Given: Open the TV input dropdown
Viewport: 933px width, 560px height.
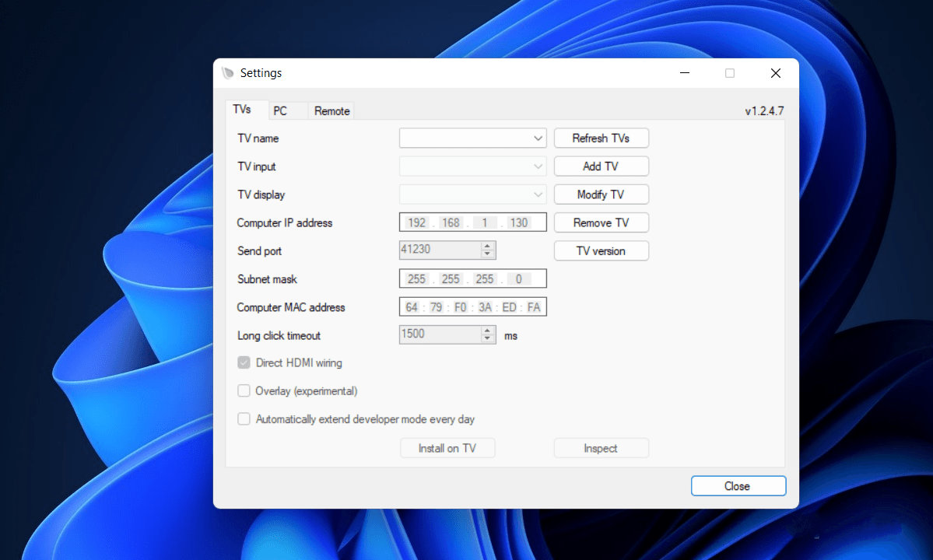Looking at the screenshot, I should pos(538,166).
